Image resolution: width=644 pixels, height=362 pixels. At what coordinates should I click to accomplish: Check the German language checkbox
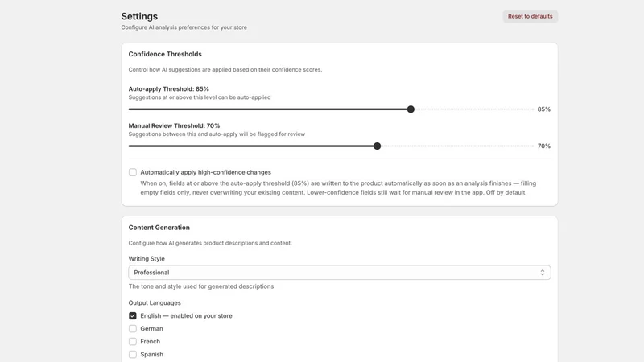pos(133,329)
